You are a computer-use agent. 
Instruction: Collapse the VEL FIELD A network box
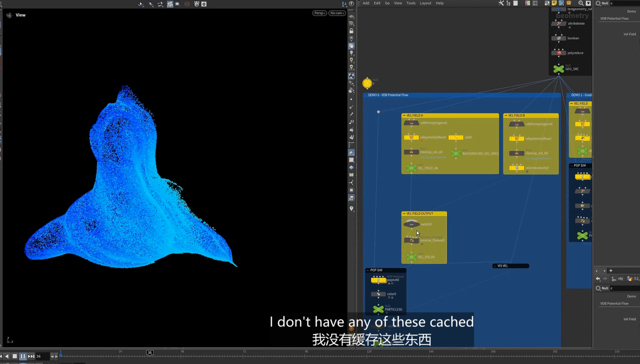(404, 116)
